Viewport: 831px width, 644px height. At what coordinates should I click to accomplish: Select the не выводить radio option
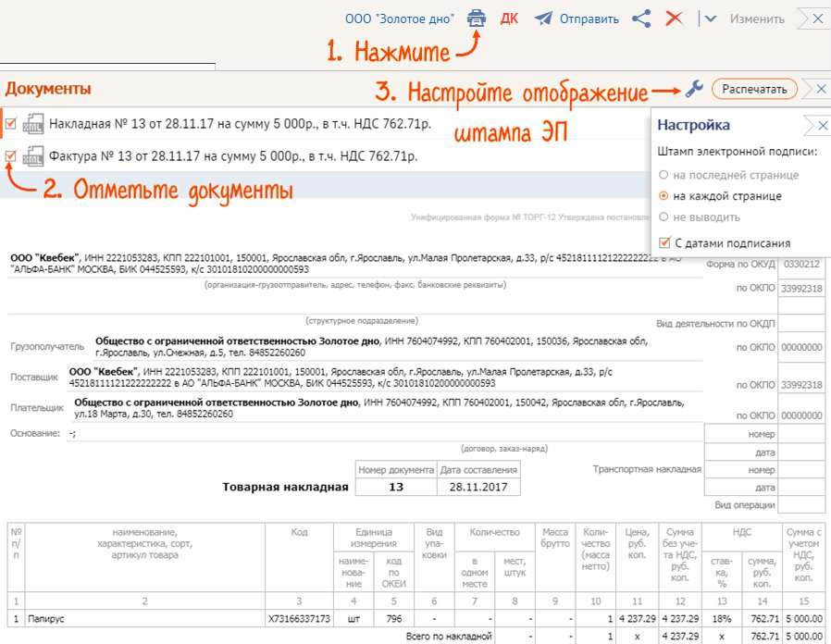[x=664, y=217]
